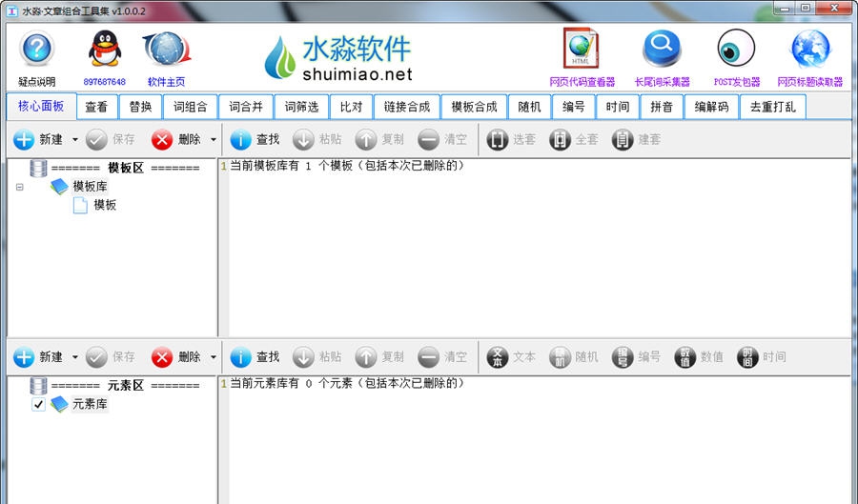Insert 编号 element type

click(x=636, y=357)
